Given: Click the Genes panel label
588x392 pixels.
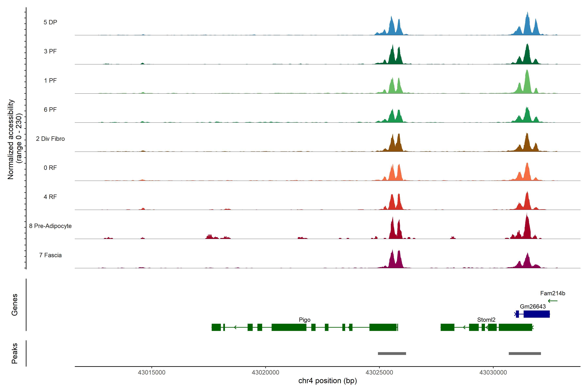Looking at the screenshot, I should (x=15, y=304).
